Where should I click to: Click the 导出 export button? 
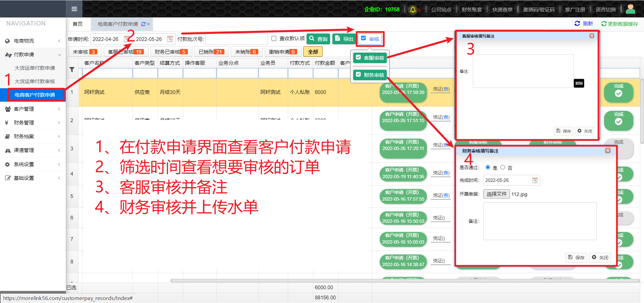pyautogui.click(x=344, y=39)
